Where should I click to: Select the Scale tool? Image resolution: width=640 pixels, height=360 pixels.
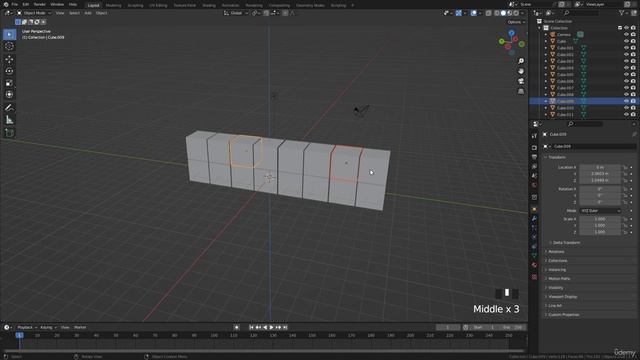tap(9, 83)
